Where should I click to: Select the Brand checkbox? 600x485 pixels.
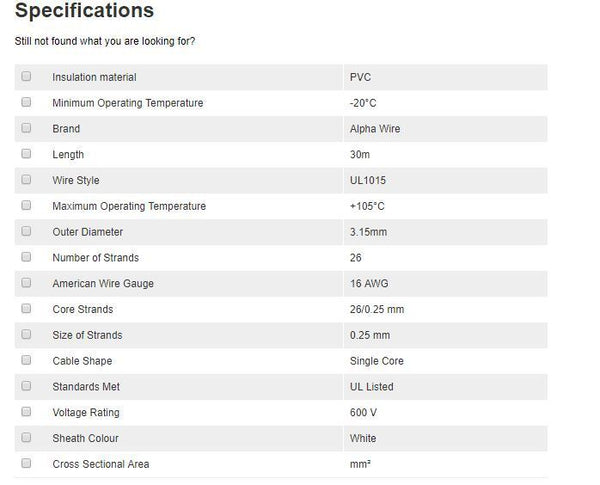click(26, 128)
